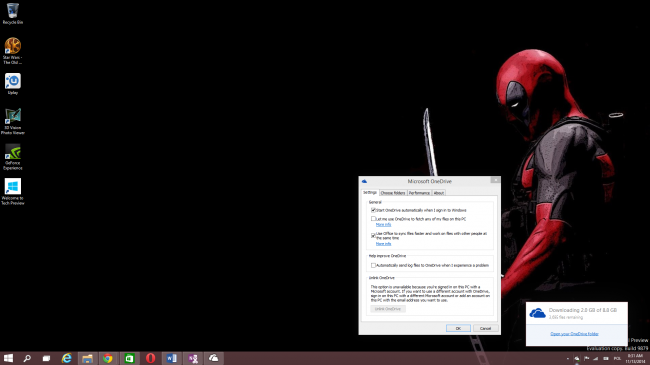
Task: Launch Google Chrome from the taskbar
Action: point(108,358)
